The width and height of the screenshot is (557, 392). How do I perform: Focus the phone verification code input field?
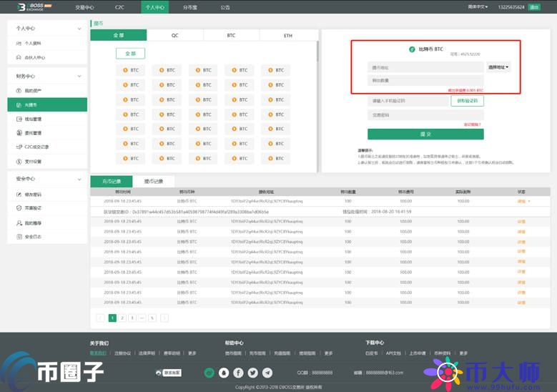(x=408, y=101)
